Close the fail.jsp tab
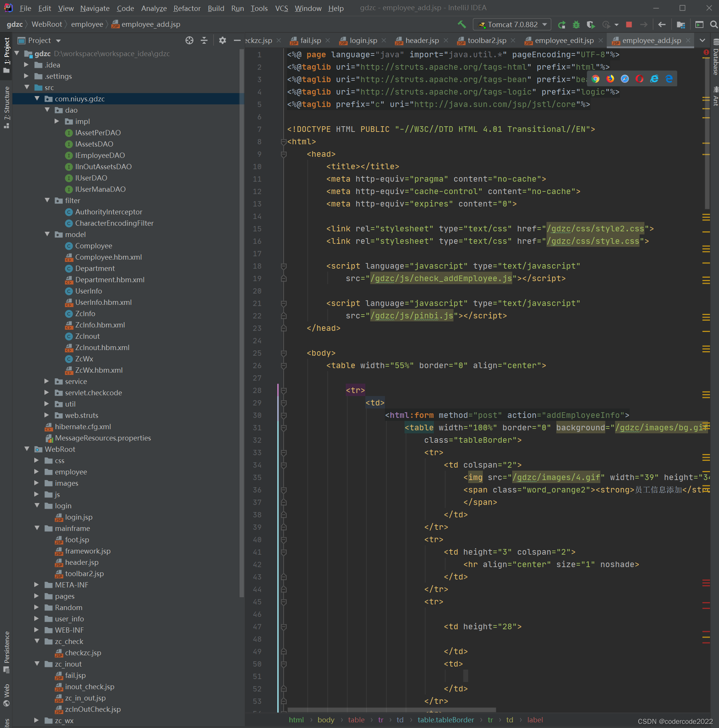Viewport: 719px width, 728px height. pyautogui.click(x=328, y=40)
